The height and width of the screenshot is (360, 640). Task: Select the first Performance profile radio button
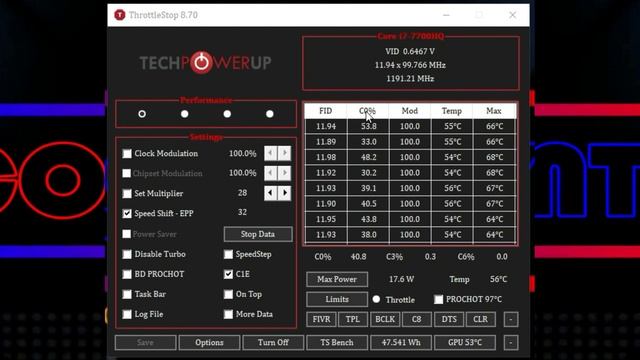[142, 114]
